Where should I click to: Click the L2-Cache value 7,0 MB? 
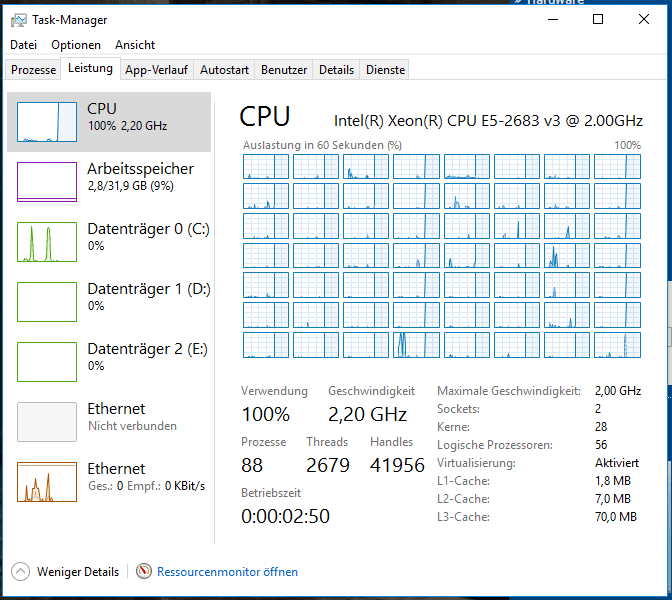613,499
